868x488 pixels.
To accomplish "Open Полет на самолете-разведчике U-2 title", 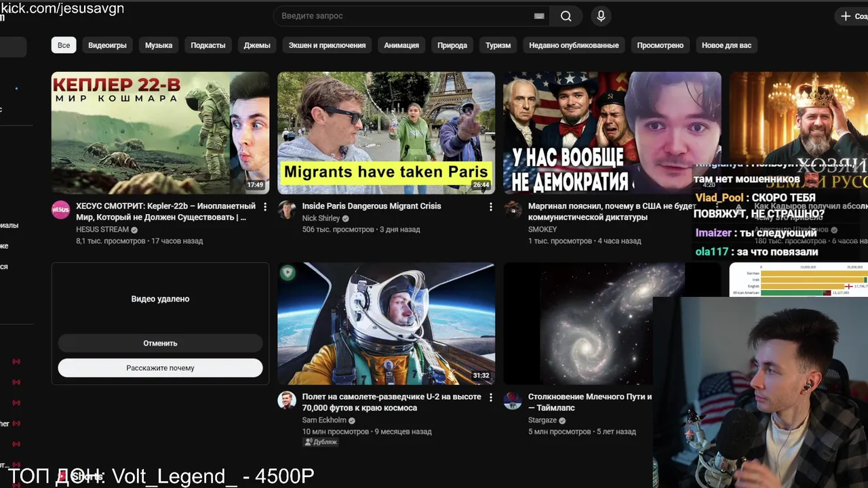I will [392, 402].
